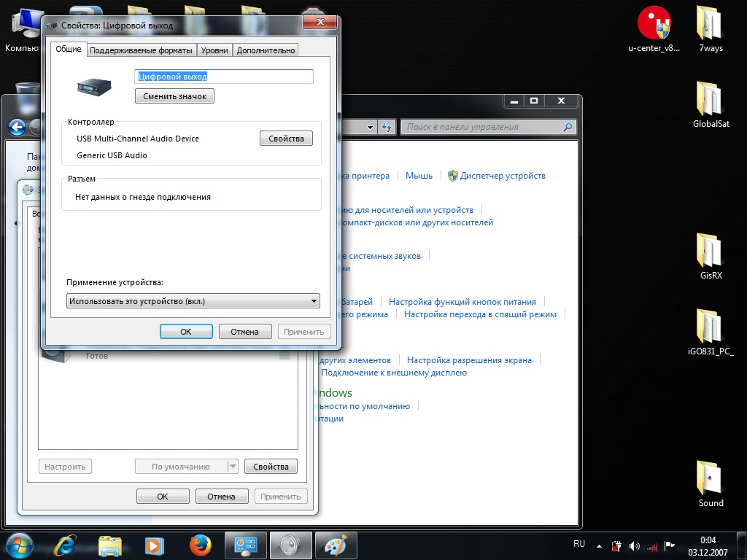Open the Поддерживаемые форматы tab

pos(142,50)
